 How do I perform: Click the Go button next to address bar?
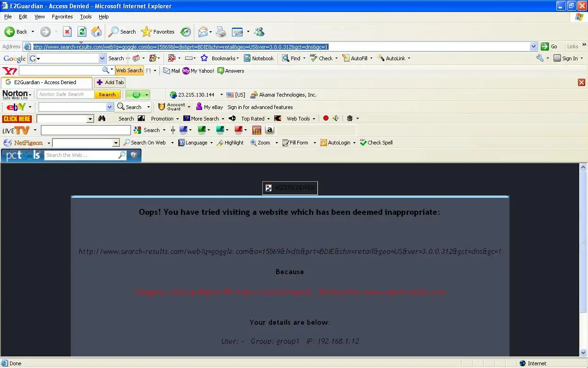[x=549, y=46]
